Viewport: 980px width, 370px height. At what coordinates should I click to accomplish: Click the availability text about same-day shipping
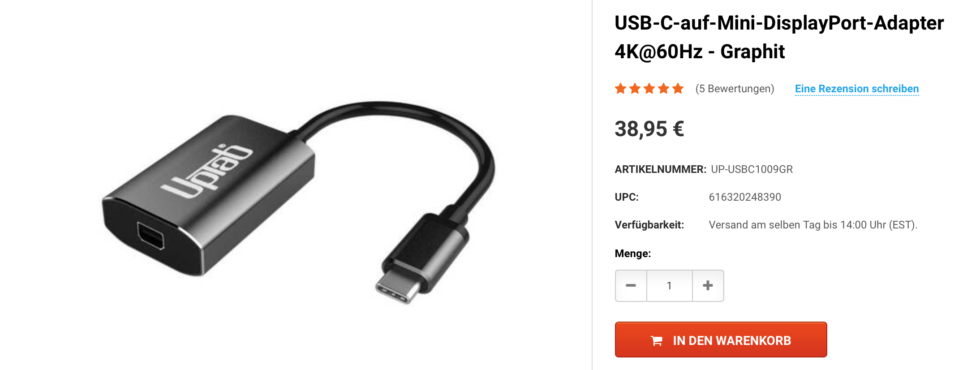(x=813, y=225)
